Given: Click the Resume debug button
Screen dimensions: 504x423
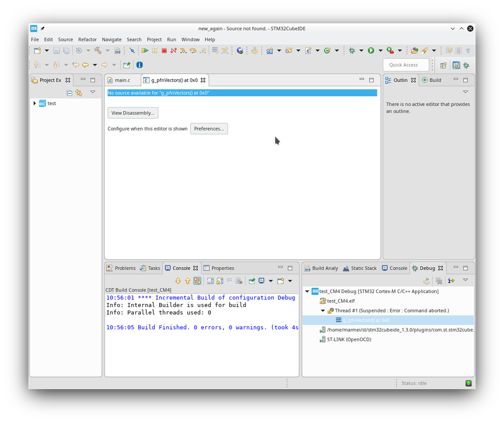Looking at the screenshot, I should coord(145,50).
